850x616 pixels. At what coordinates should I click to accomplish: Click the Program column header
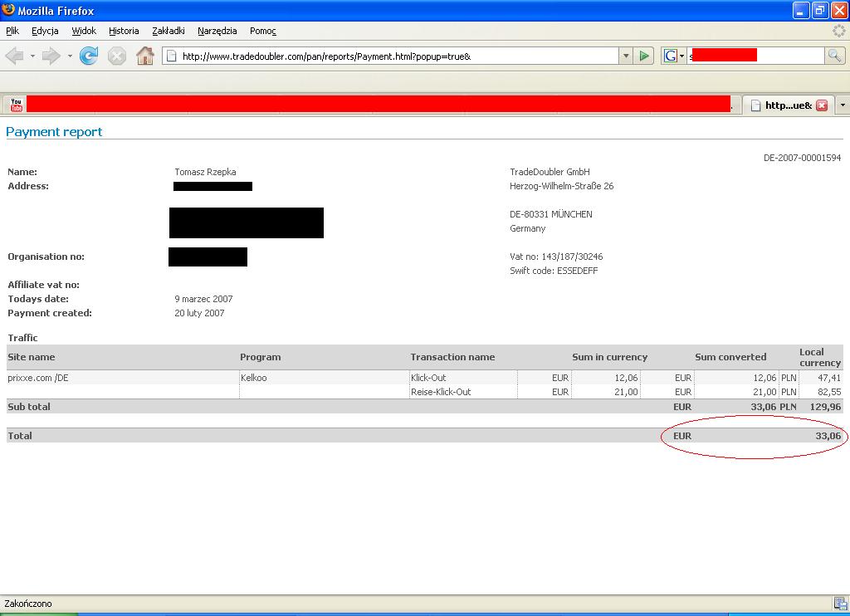[x=260, y=357]
